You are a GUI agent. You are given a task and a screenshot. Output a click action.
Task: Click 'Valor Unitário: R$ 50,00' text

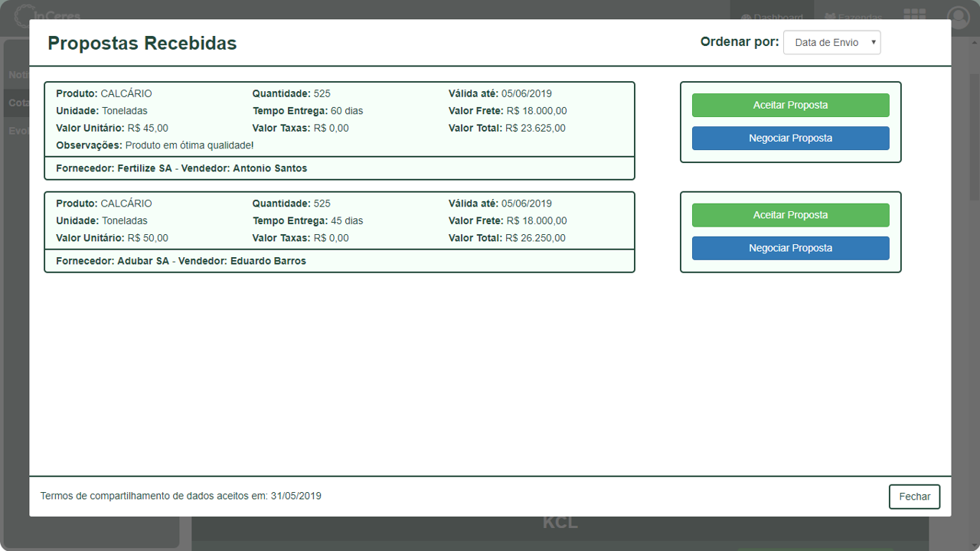click(112, 238)
